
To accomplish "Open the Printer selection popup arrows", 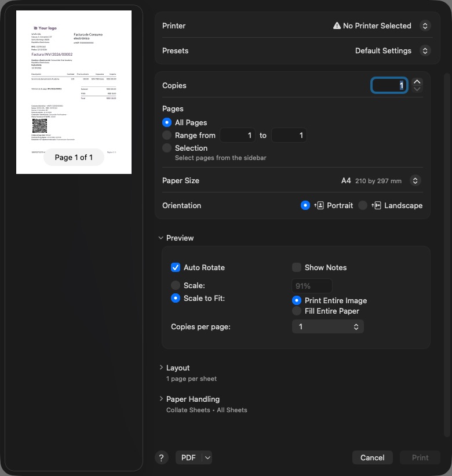I will click(425, 26).
